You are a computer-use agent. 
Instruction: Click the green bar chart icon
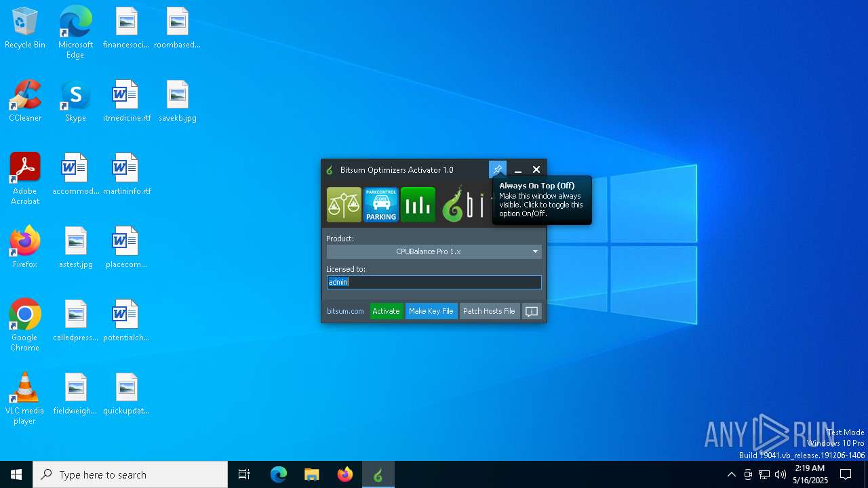click(418, 205)
